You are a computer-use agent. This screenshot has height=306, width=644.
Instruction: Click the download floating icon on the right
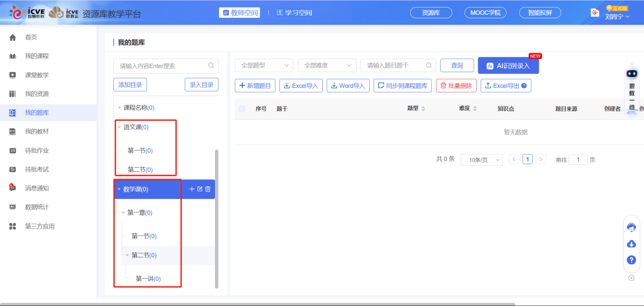pos(631,244)
